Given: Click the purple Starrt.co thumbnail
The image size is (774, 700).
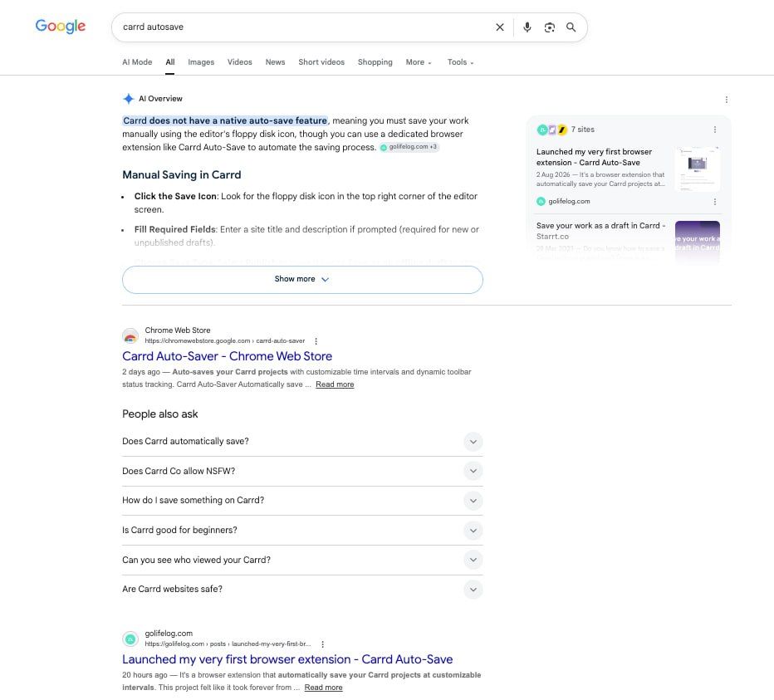Looking at the screenshot, I should pyautogui.click(x=697, y=242).
